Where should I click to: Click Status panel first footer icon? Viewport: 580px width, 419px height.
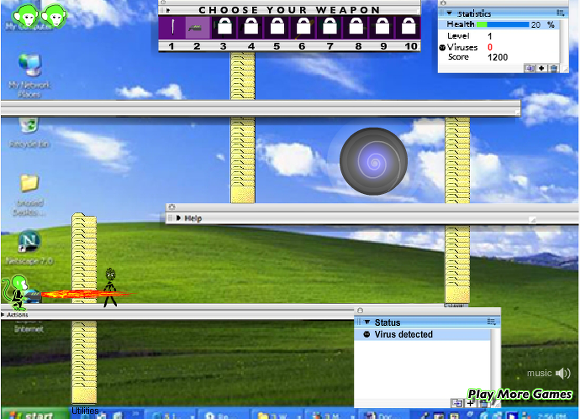point(458,403)
